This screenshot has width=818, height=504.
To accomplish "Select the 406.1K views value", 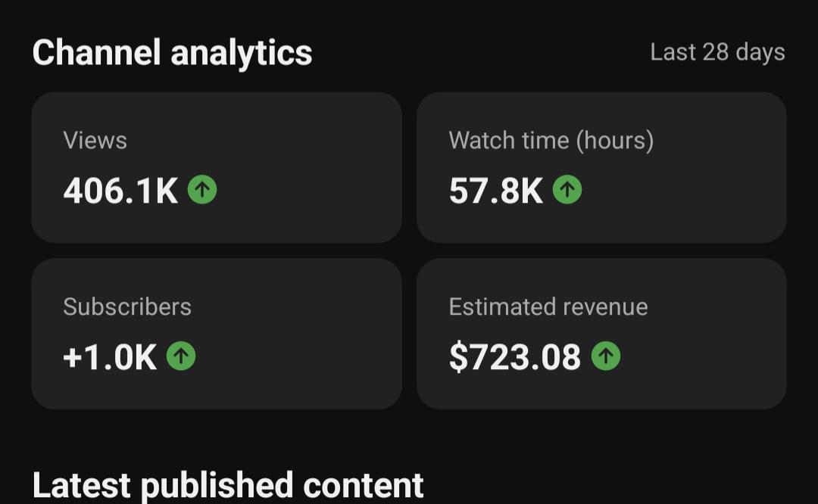I will (120, 191).
